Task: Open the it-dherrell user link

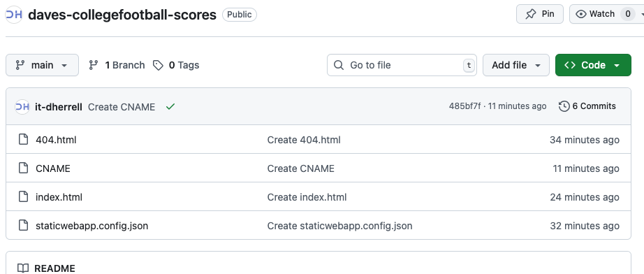Action: [x=59, y=107]
